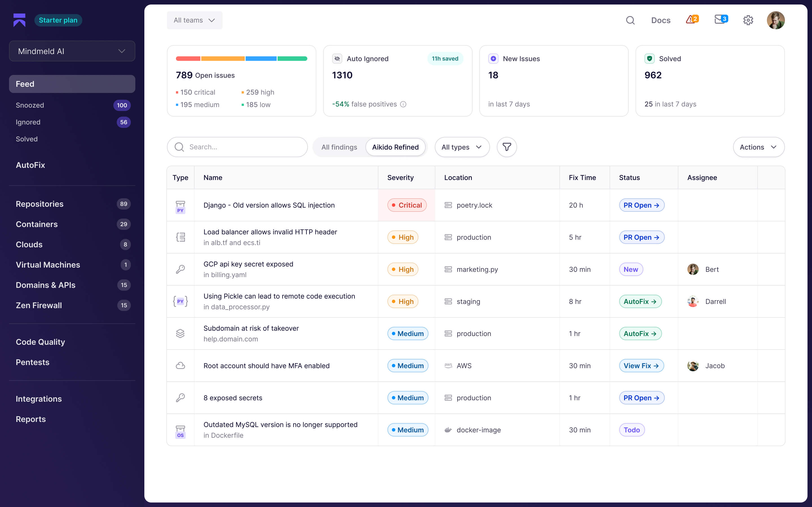This screenshot has height=507, width=812.
Task: Open the alerts warning icon with badge
Action: pos(692,20)
